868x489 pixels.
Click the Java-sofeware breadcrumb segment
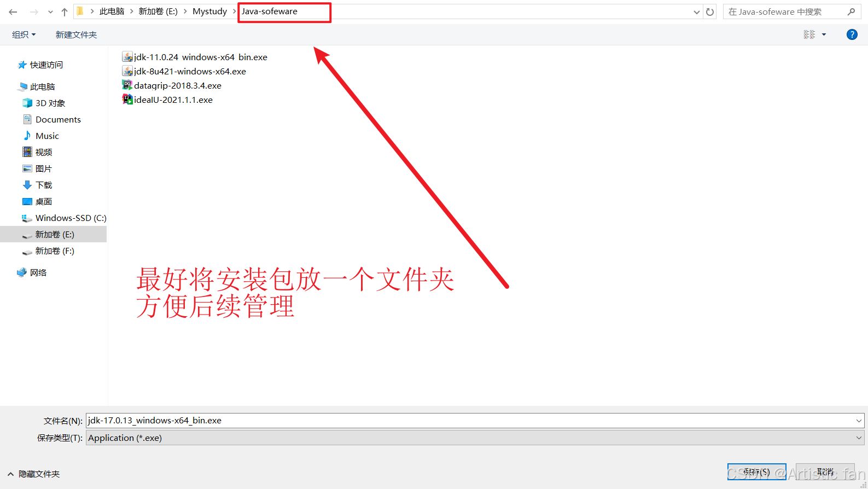point(270,11)
